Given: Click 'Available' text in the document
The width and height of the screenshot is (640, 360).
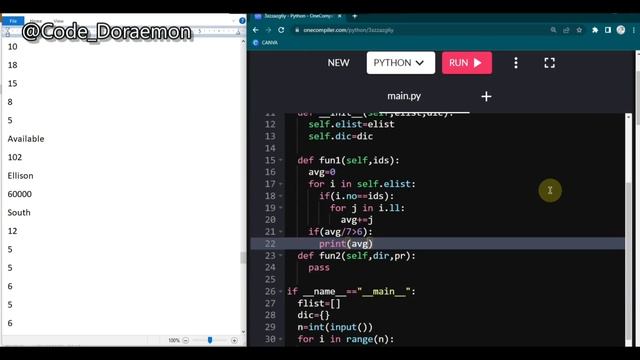Looking at the screenshot, I should 26,139.
